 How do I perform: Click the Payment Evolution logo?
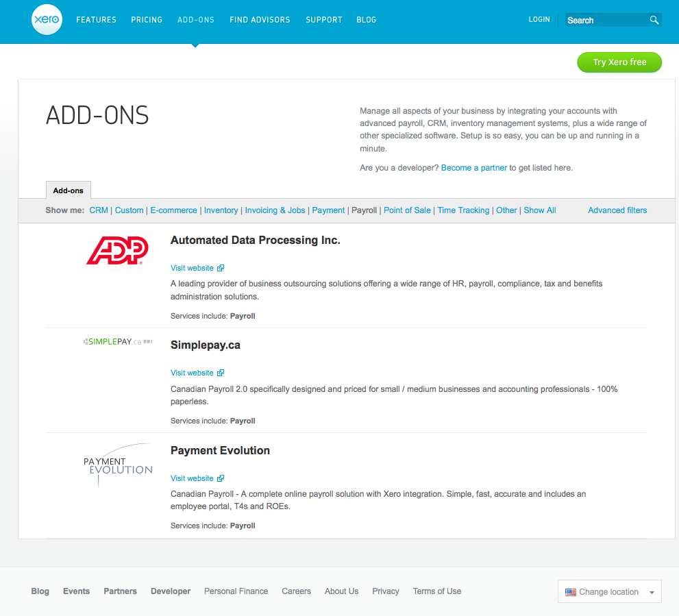pos(117,465)
